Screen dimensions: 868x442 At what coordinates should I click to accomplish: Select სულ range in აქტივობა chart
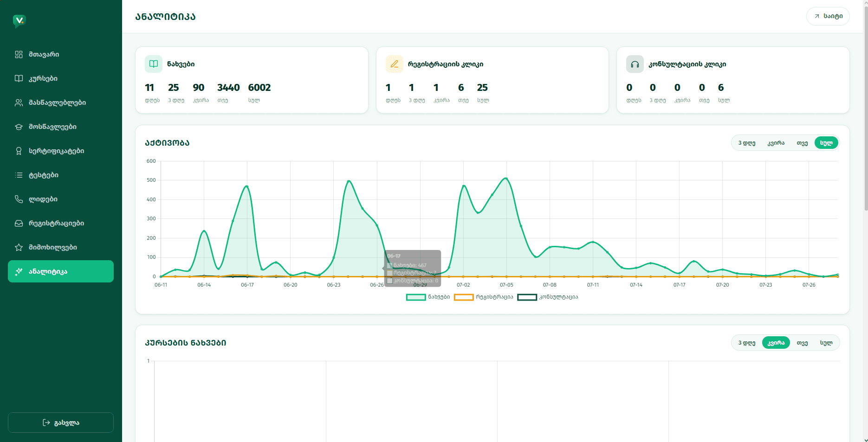tap(826, 143)
